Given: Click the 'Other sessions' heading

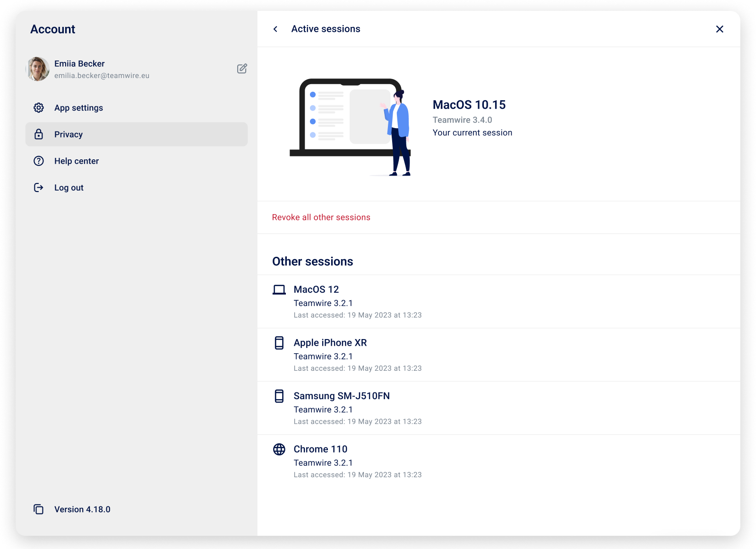Looking at the screenshot, I should point(312,261).
